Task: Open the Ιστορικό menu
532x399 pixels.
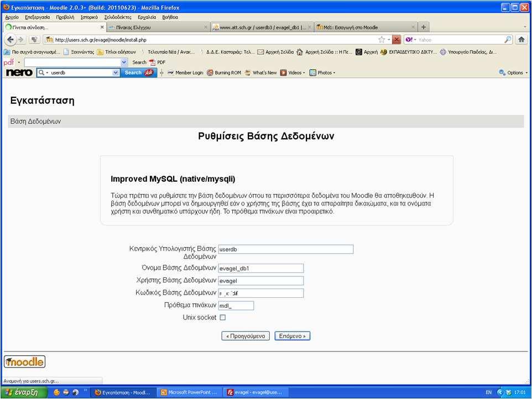Action: [89, 17]
